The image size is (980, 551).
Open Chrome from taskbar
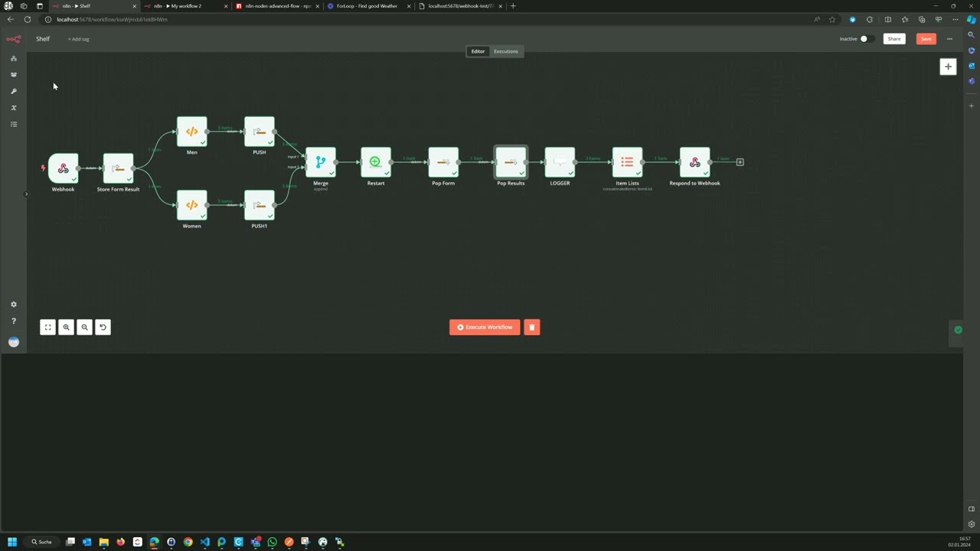[188, 542]
